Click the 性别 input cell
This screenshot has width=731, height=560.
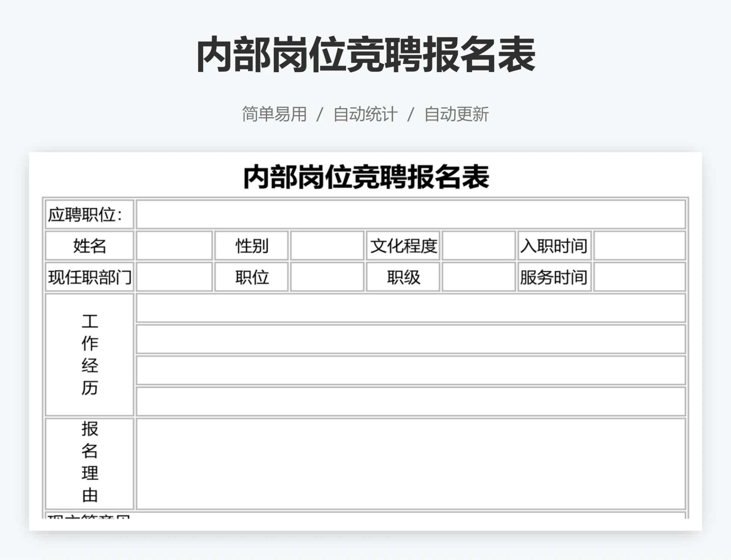point(327,246)
